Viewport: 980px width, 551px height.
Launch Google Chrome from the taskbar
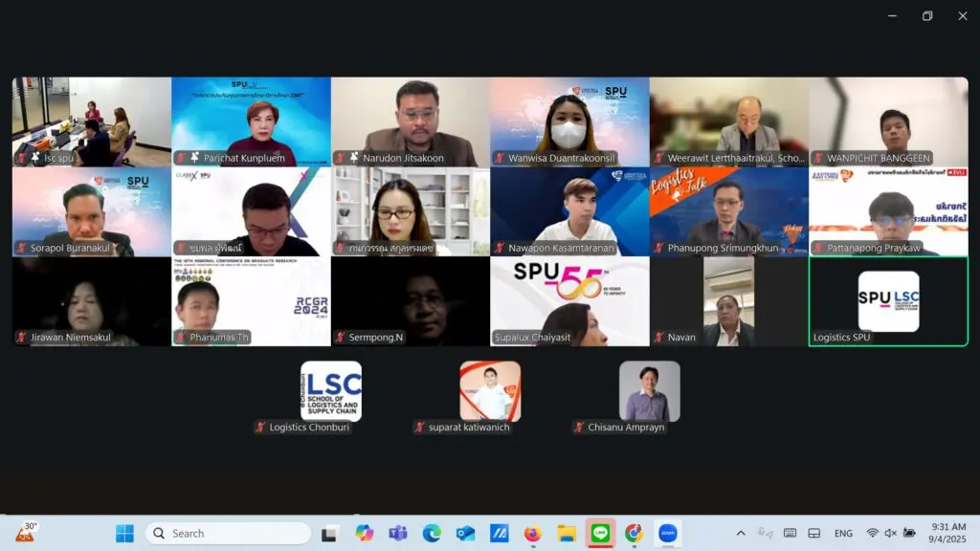(634, 533)
